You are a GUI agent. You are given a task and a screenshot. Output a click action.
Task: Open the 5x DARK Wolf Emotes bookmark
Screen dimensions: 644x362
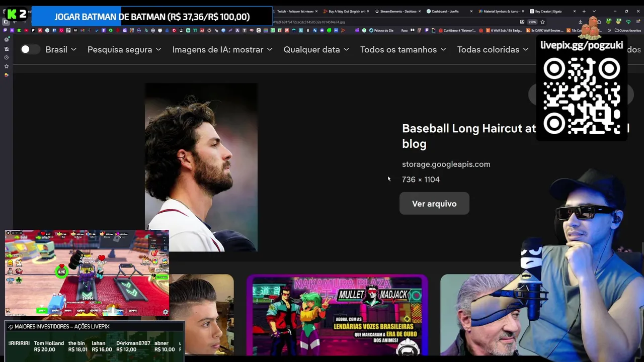pos(544,30)
